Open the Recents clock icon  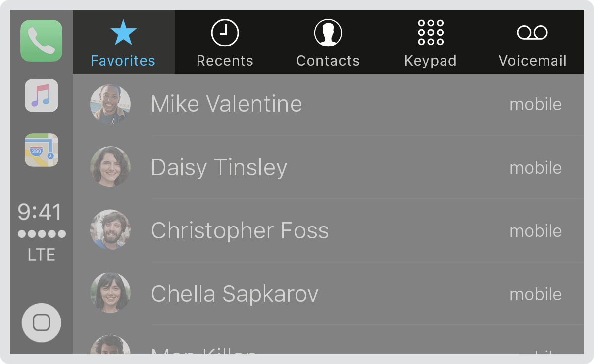[225, 33]
